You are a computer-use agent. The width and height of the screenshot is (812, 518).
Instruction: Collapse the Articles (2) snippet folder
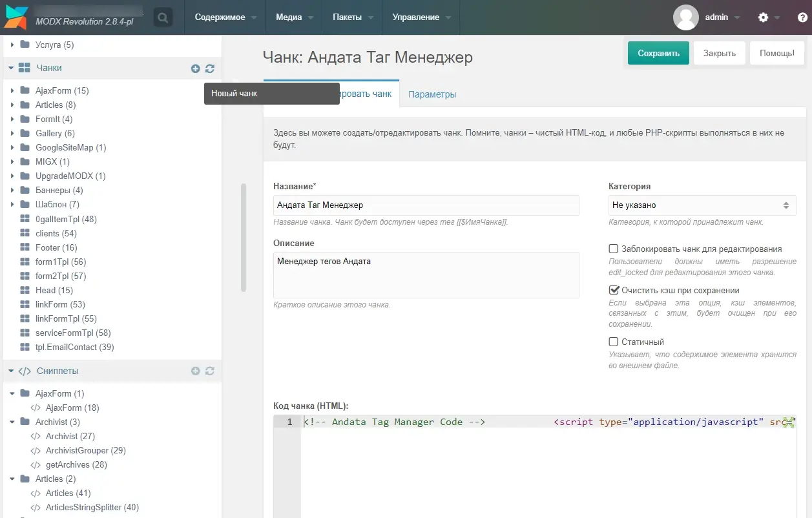click(x=12, y=479)
